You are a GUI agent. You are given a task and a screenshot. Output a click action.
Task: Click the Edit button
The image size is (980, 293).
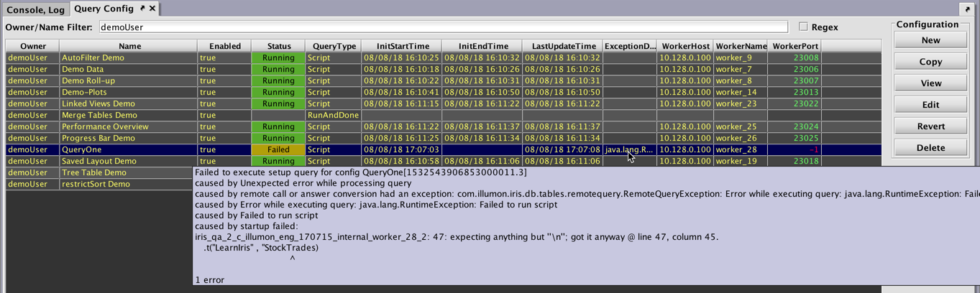930,105
